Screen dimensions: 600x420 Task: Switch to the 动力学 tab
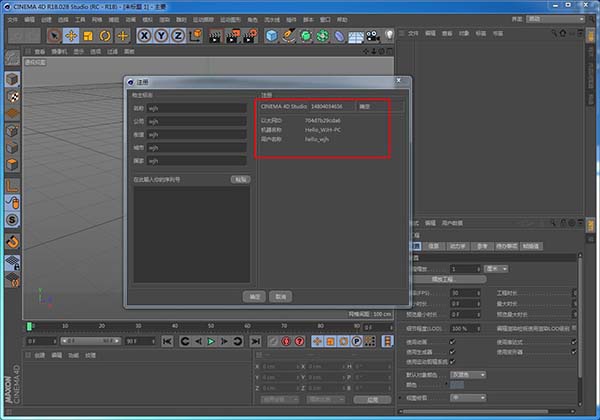(x=457, y=246)
